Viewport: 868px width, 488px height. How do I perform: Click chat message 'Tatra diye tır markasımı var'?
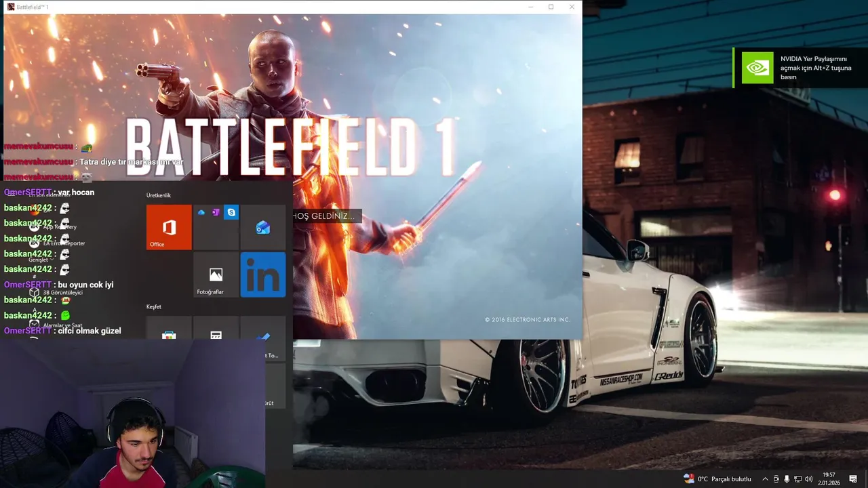point(132,162)
